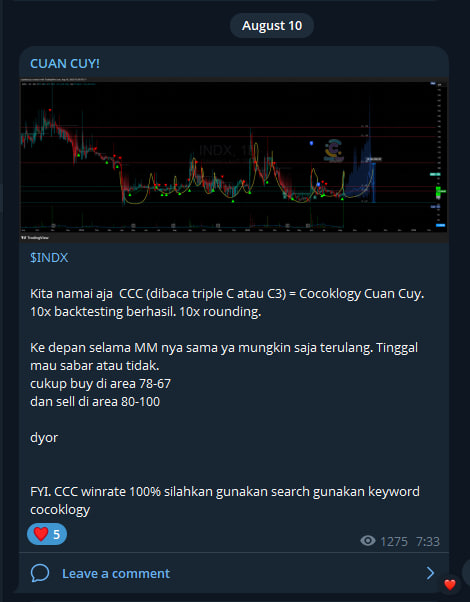Click the 7:33 message timestamp
The image size is (470, 602).
click(x=428, y=541)
